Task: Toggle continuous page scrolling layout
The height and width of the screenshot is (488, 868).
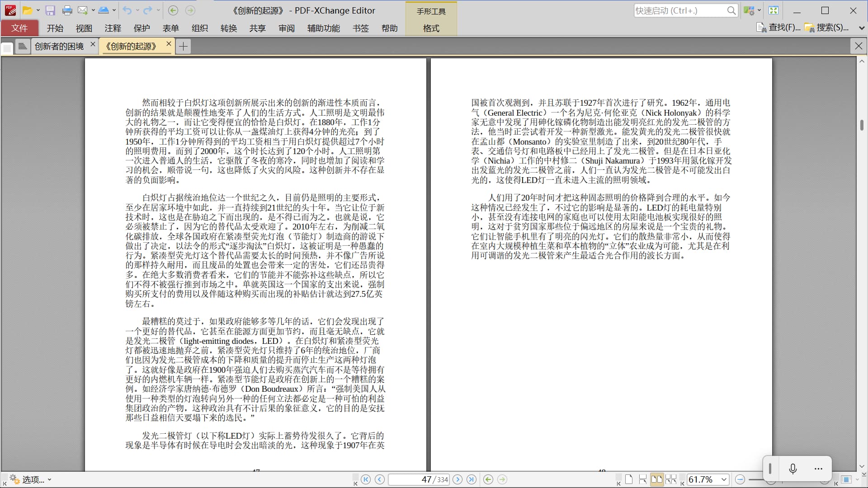Action: [x=642, y=479]
